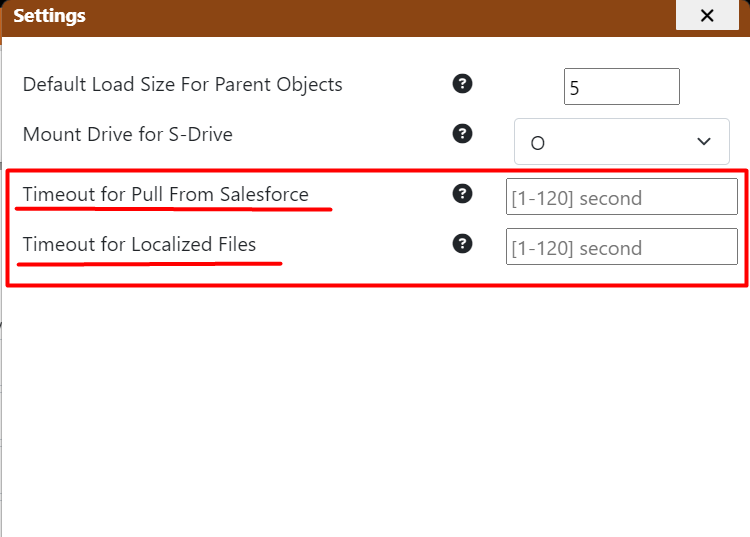Close the Settings dialog
This screenshot has height=537, width=750.
707,16
